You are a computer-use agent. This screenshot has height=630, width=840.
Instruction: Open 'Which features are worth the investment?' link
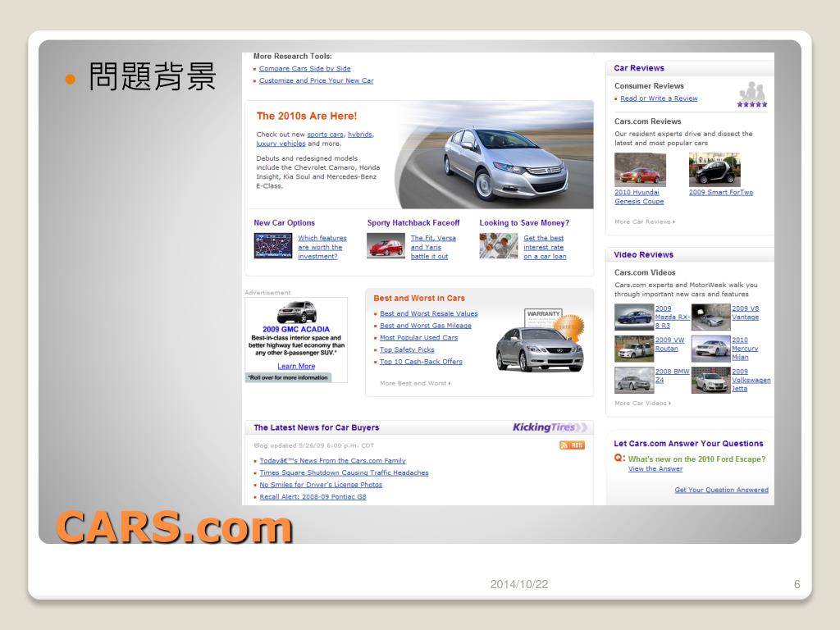(322, 247)
